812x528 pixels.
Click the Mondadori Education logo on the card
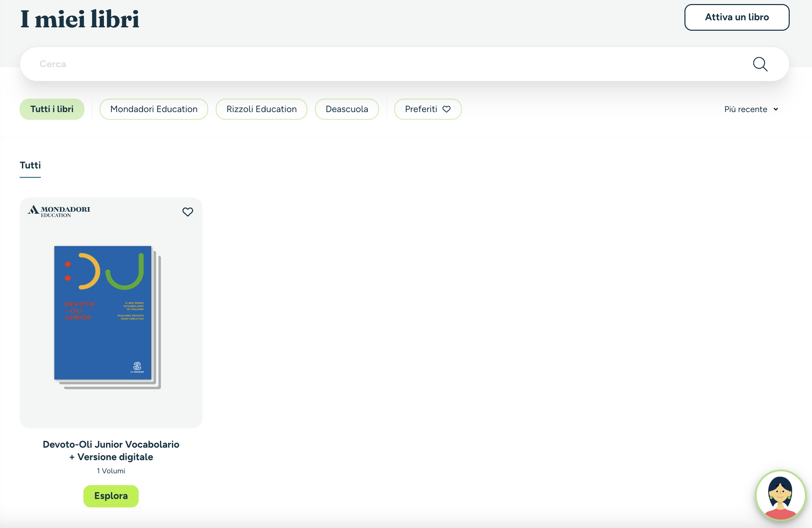click(x=59, y=211)
